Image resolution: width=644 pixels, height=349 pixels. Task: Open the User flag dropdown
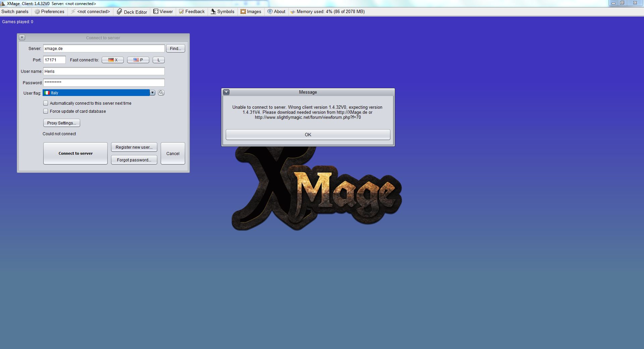point(152,93)
